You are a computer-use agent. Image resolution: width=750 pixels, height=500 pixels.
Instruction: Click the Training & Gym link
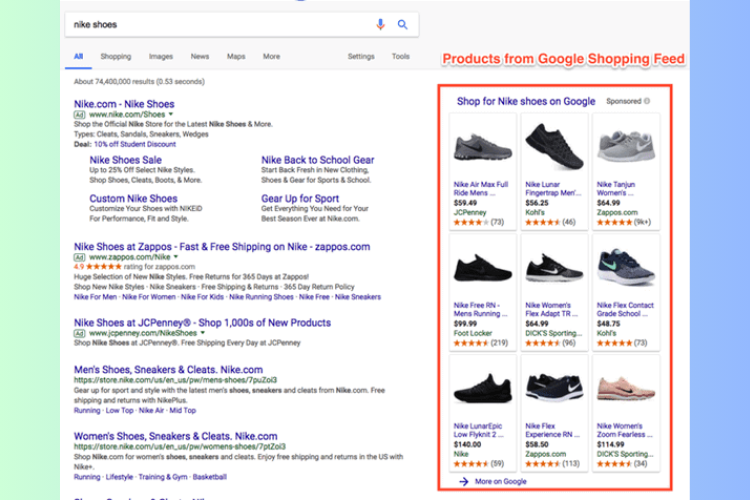pos(163,477)
